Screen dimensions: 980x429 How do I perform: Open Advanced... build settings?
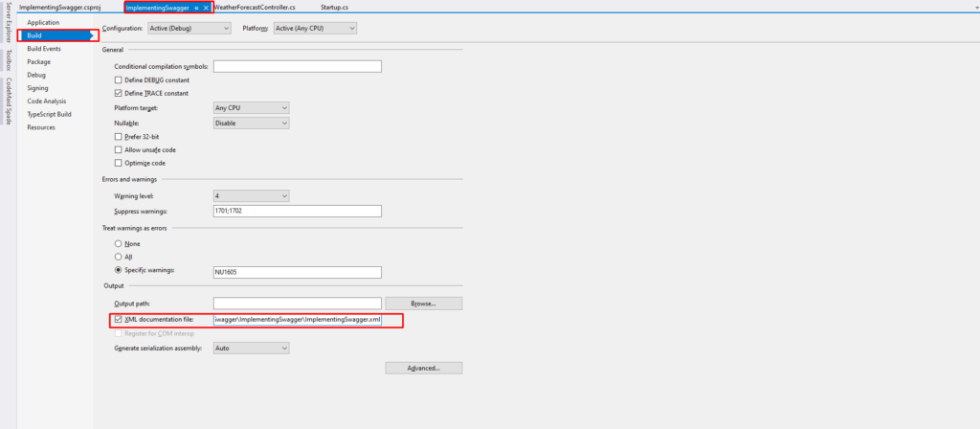(423, 368)
